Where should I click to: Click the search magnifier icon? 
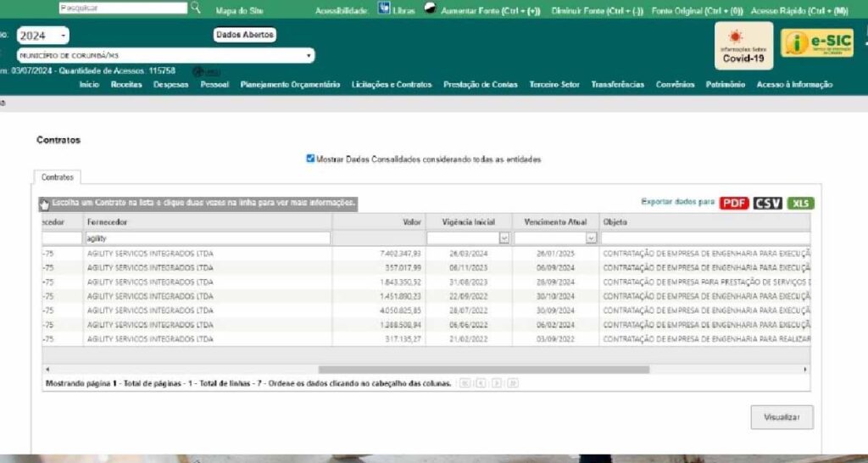pos(196,8)
